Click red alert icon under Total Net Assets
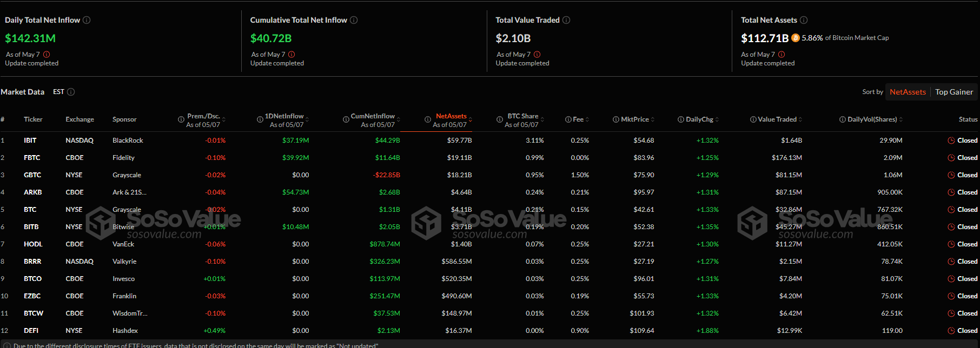 pos(782,55)
